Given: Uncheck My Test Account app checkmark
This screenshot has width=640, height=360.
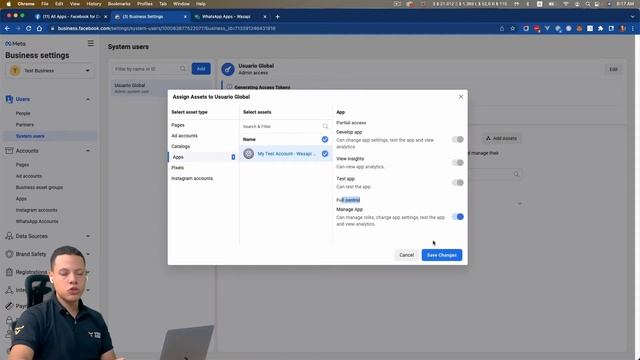Looking at the screenshot, I should 325,154.
